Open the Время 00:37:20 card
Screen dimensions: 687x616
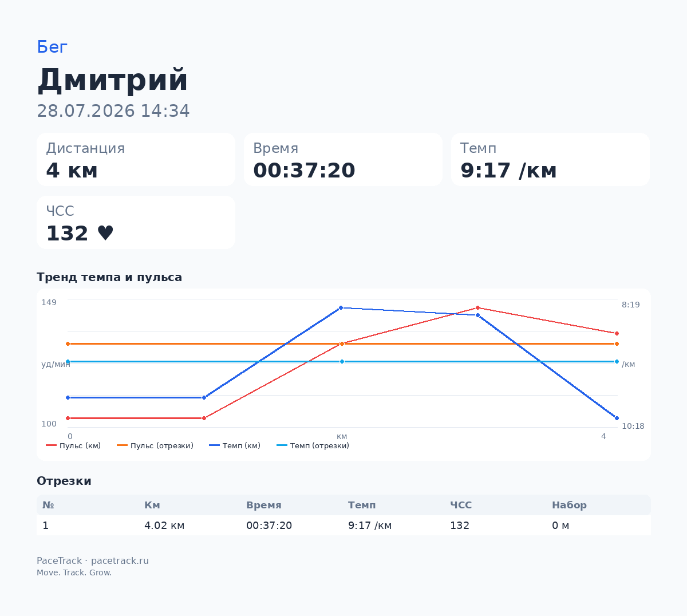(x=343, y=160)
